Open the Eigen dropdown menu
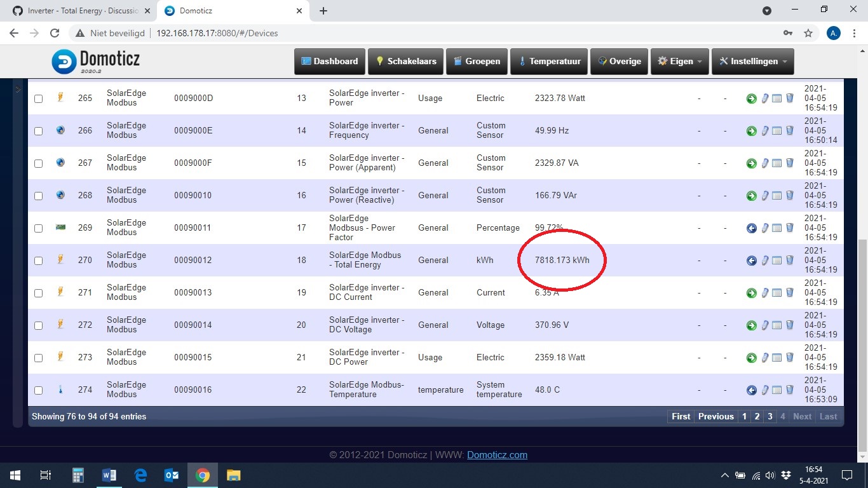 point(680,62)
